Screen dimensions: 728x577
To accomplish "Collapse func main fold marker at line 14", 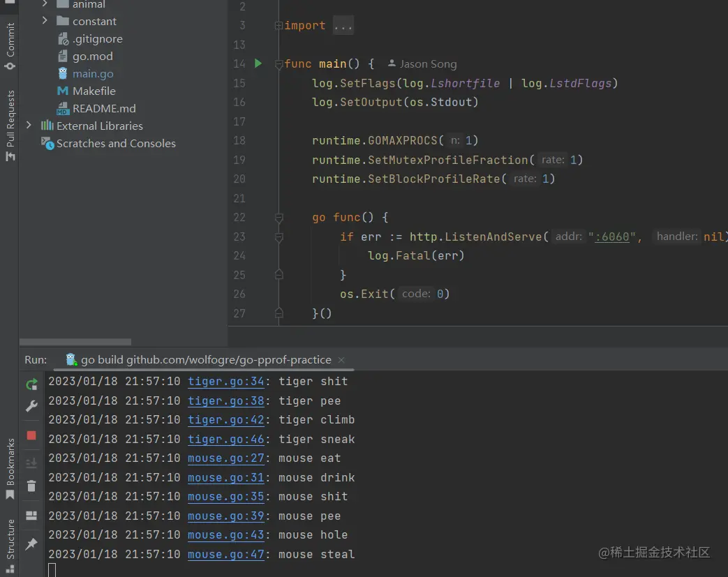I will tap(278, 64).
